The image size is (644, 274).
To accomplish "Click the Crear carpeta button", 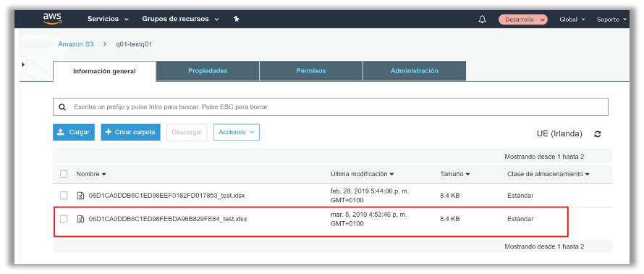I will 130,132.
